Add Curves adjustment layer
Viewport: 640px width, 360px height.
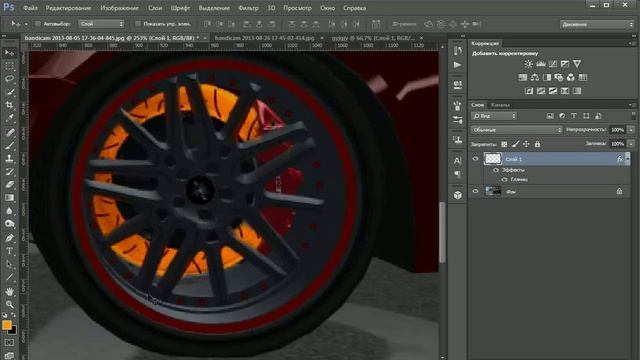pos(553,64)
